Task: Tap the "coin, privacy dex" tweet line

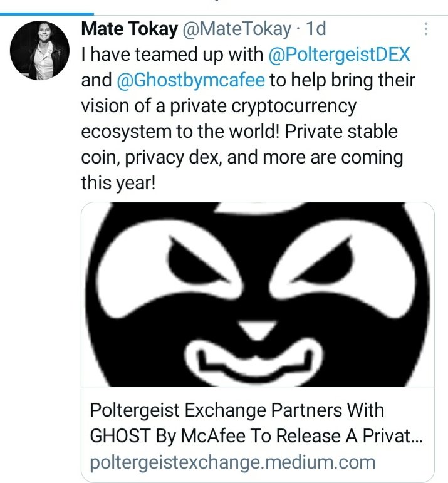Action: point(242,157)
